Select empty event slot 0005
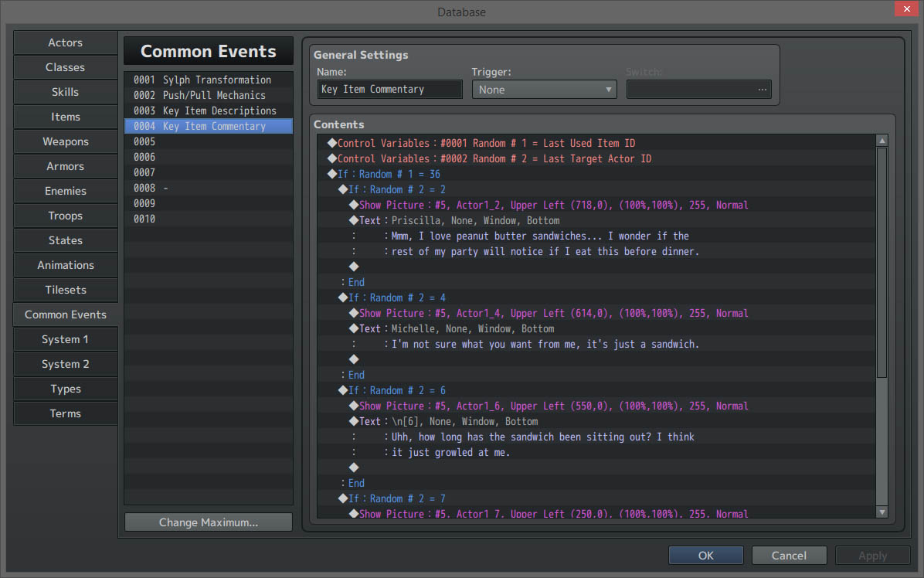This screenshot has height=578, width=924. (209, 141)
